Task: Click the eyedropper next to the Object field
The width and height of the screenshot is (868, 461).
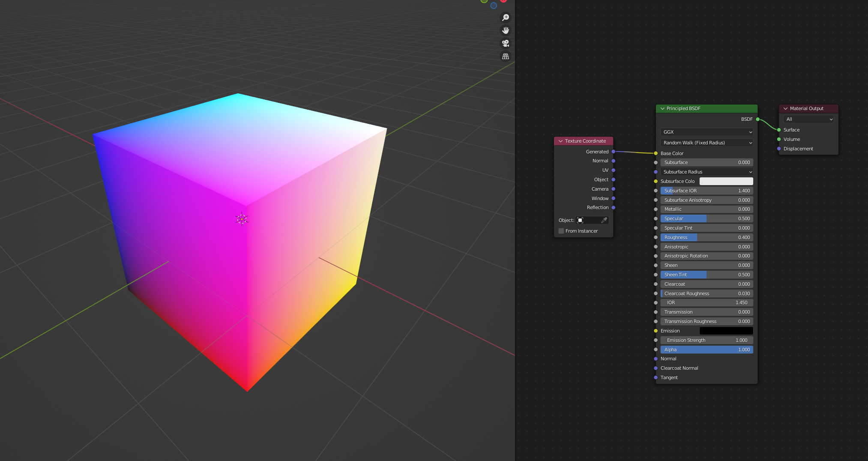Action: pos(604,220)
